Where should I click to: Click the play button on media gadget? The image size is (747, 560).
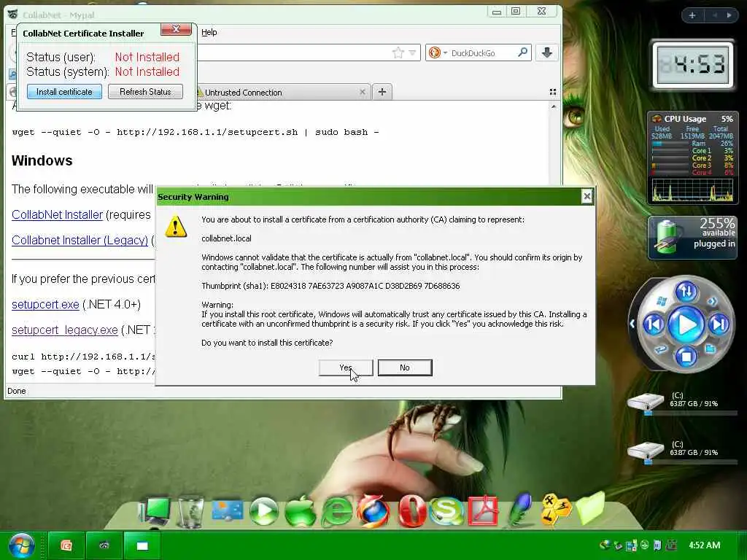point(686,324)
